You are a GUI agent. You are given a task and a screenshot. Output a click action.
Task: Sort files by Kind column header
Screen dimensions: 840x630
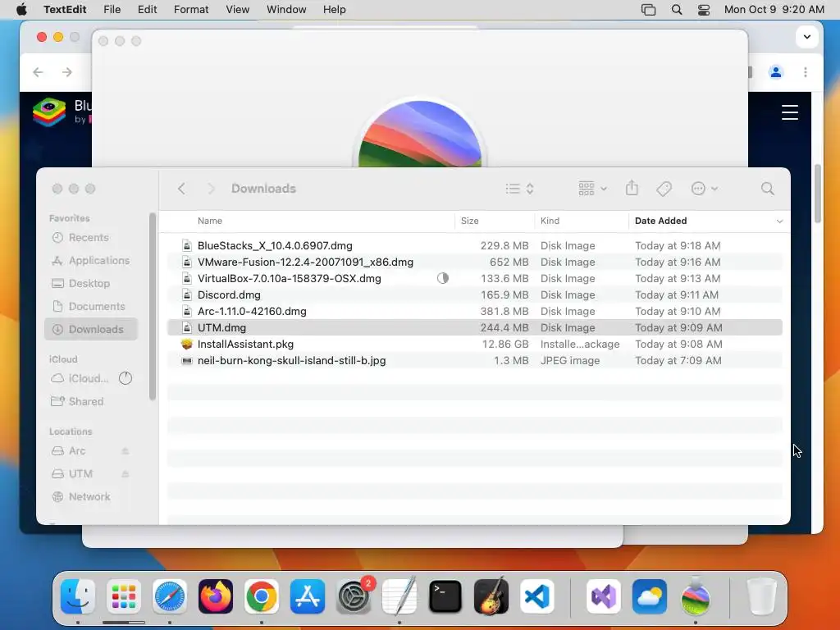[x=550, y=221]
